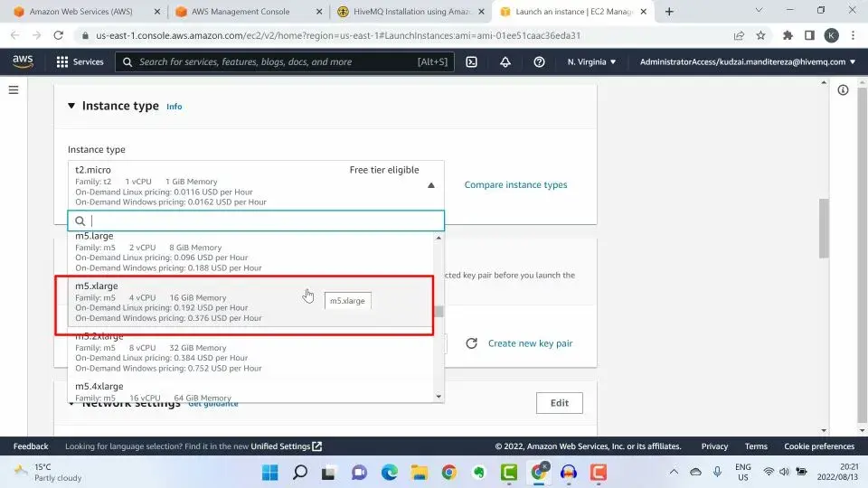This screenshot has width=868, height=488.
Task: Close the HiveMQ Installation tab
Action: click(x=481, y=12)
